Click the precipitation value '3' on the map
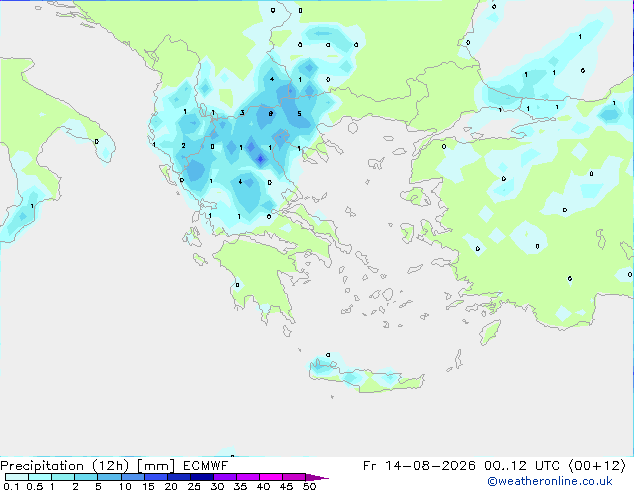The width and height of the screenshot is (634, 490). point(242,113)
